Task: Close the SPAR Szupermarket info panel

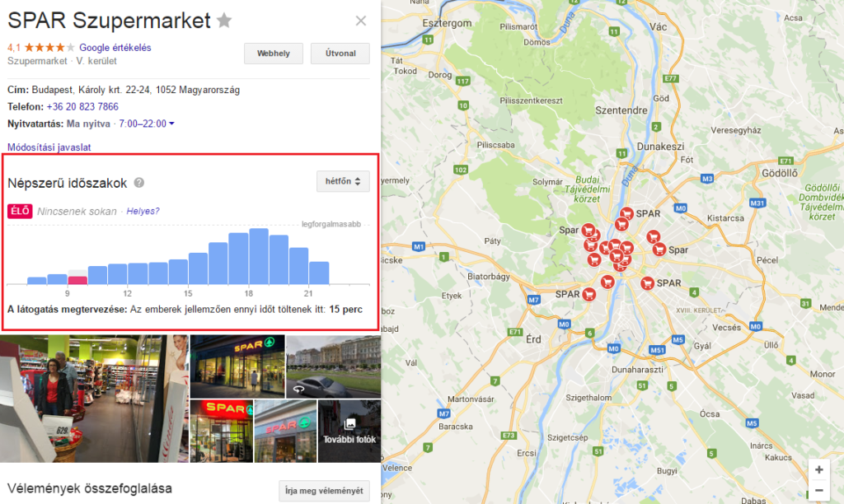Action: coord(360,21)
